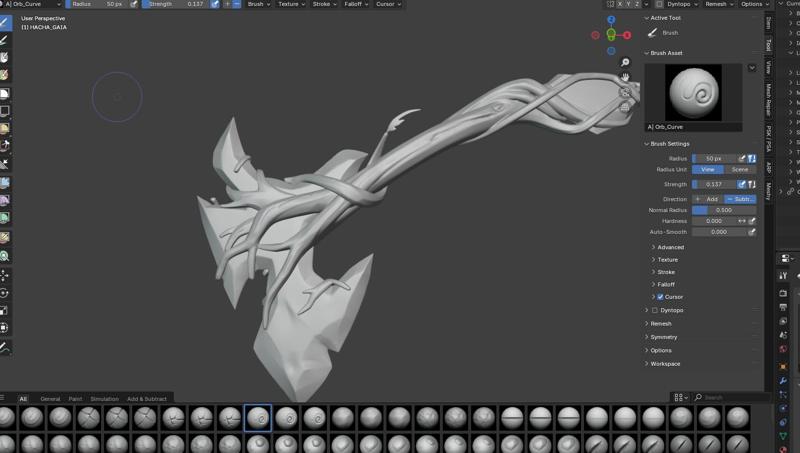
Task: Click the Hardness value field
Action: click(x=714, y=221)
